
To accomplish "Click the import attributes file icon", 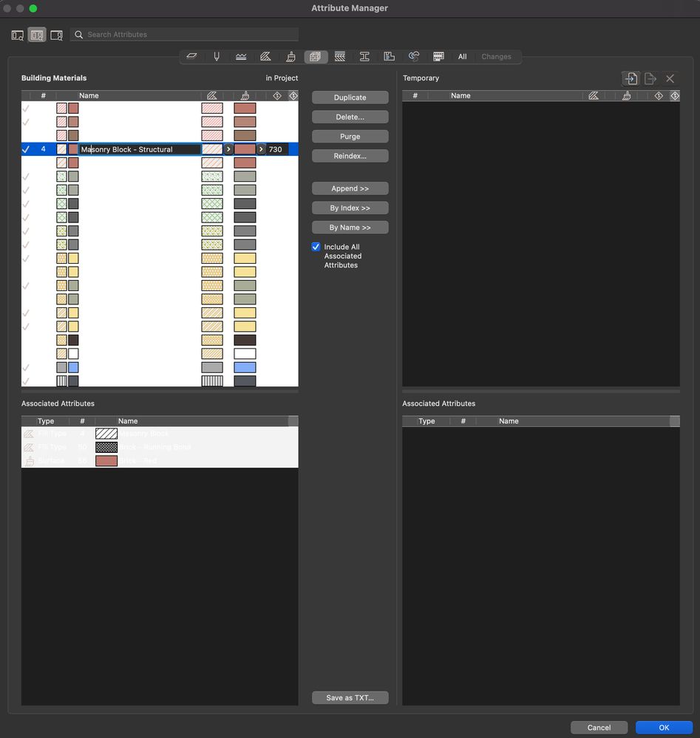I will point(631,78).
